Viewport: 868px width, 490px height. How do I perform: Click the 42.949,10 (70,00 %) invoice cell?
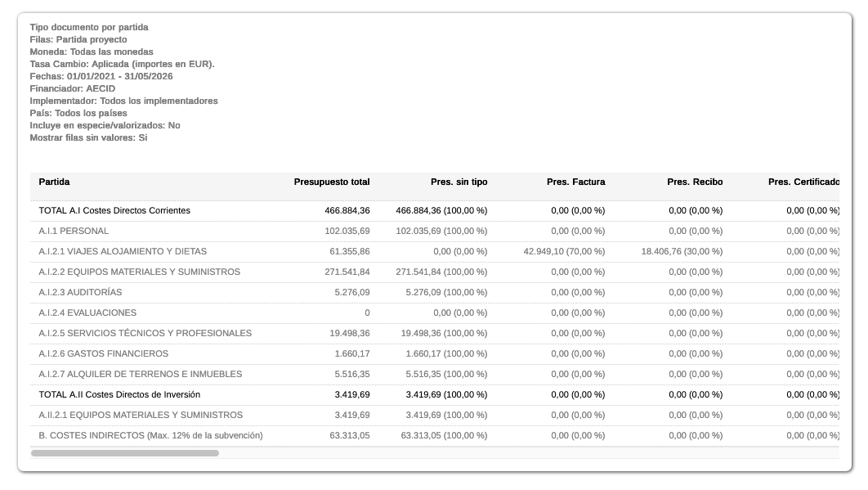pyautogui.click(x=564, y=251)
